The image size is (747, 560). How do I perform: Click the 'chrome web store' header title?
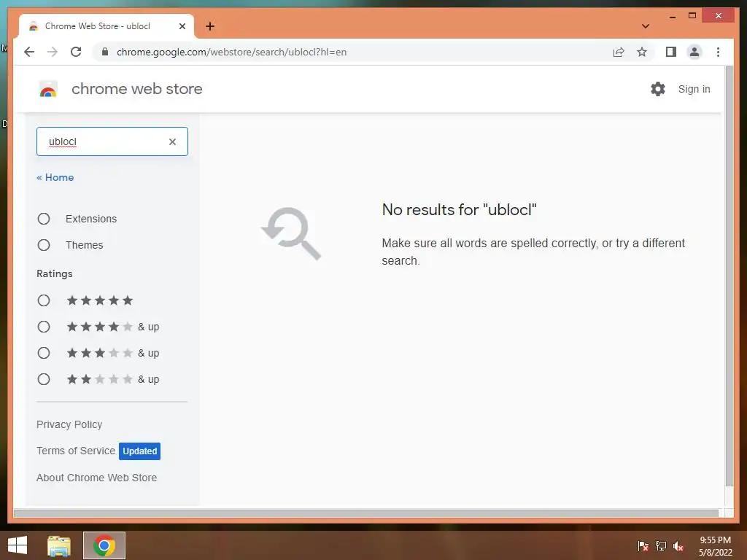137,89
